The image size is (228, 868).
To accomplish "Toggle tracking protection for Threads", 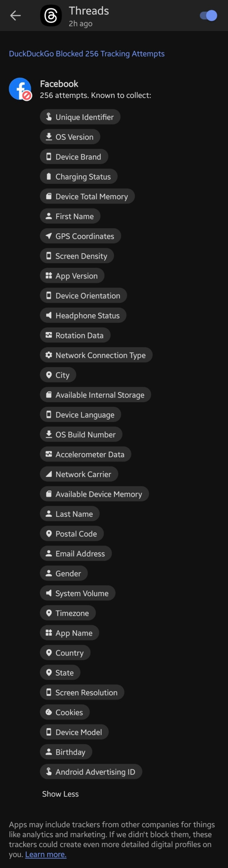I will pyautogui.click(x=209, y=16).
